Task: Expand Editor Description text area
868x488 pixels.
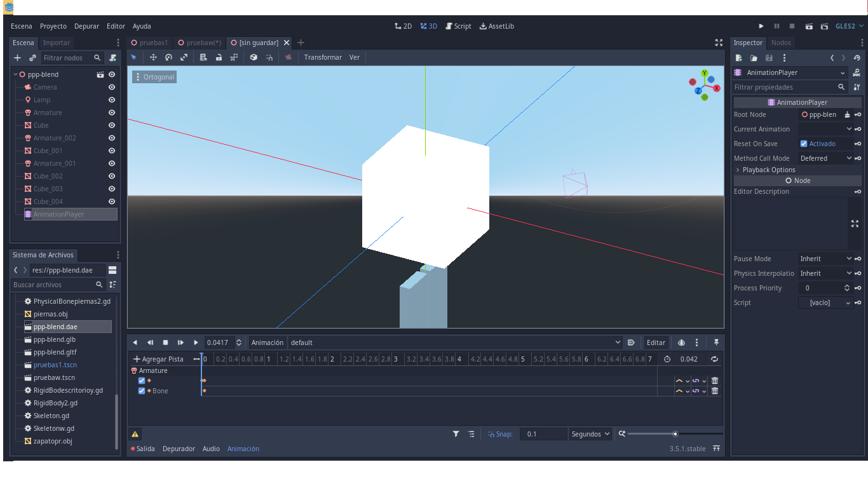Action: (x=855, y=224)
